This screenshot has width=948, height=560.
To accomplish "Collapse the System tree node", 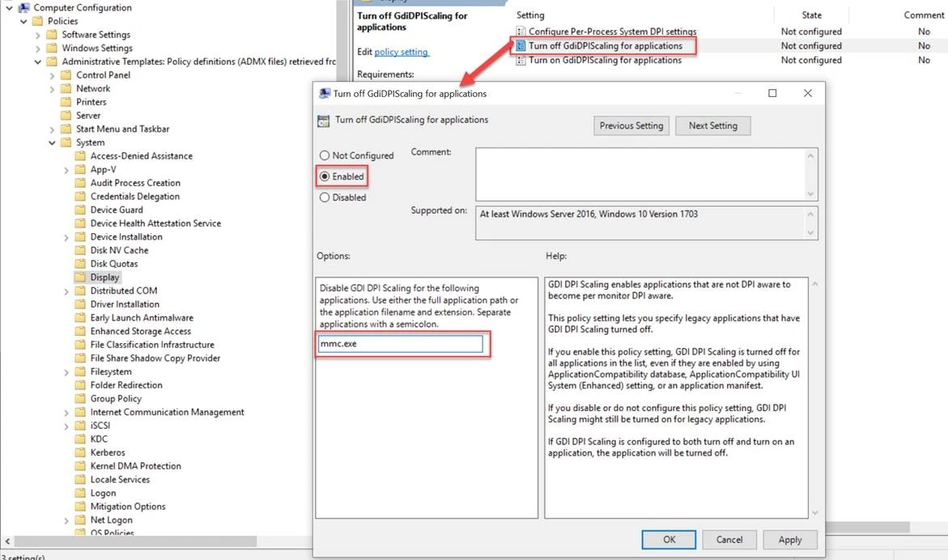I will coord(52,142).
